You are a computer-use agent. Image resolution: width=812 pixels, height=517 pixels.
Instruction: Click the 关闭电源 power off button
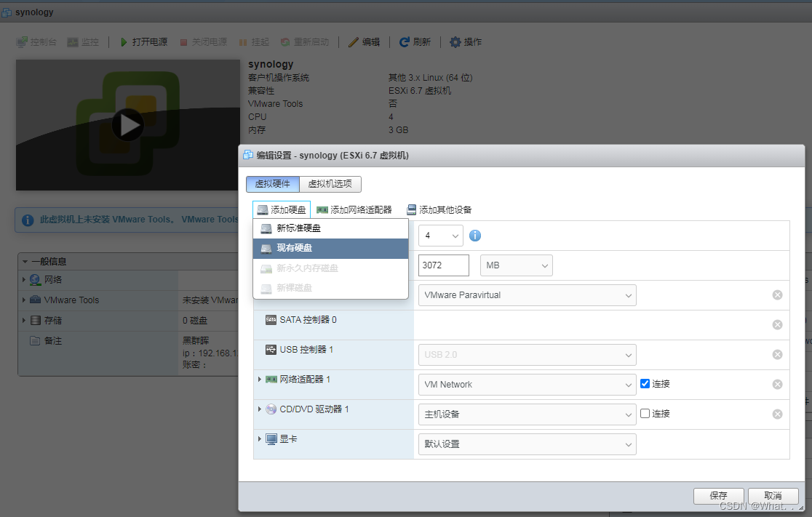(203, 42)
